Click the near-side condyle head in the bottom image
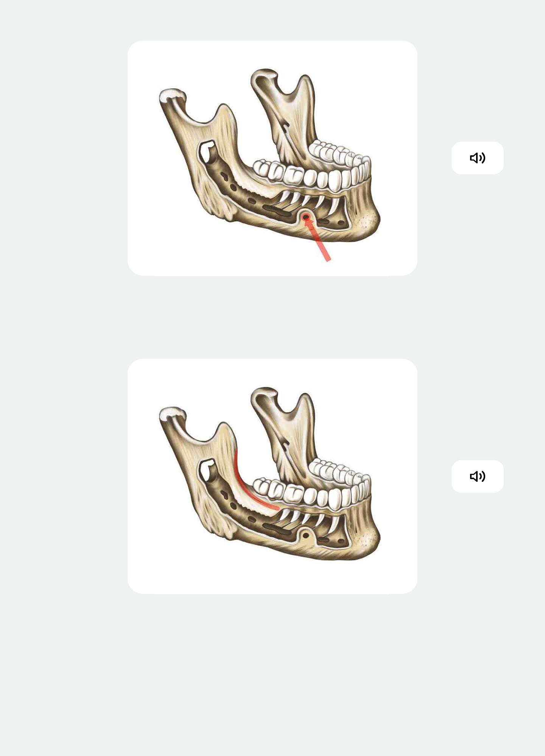Image resolution: width=545 pixels, height=756 pixels. [173, 414]
